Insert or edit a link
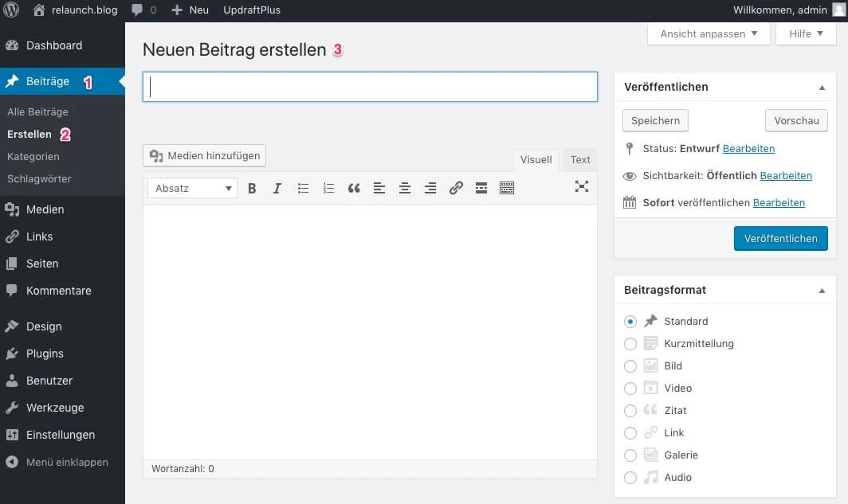 (x=456, y=188)
